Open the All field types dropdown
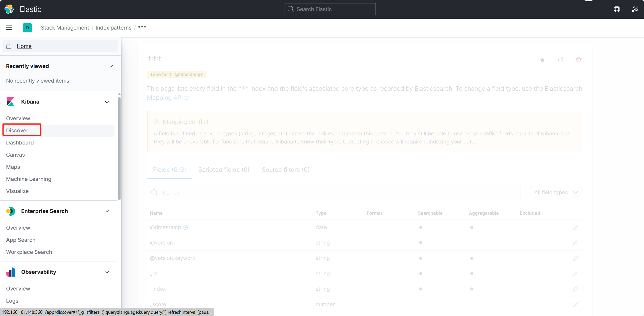 point(556,192)
